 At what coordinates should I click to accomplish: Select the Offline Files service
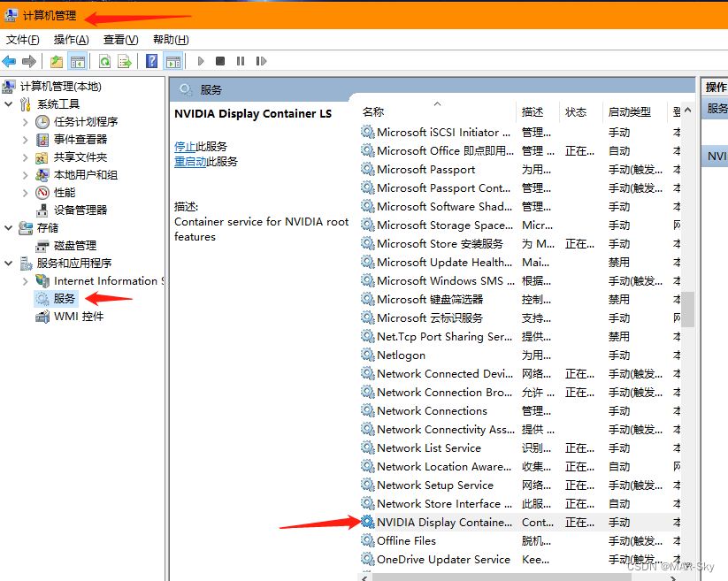(x=520, y=541)
